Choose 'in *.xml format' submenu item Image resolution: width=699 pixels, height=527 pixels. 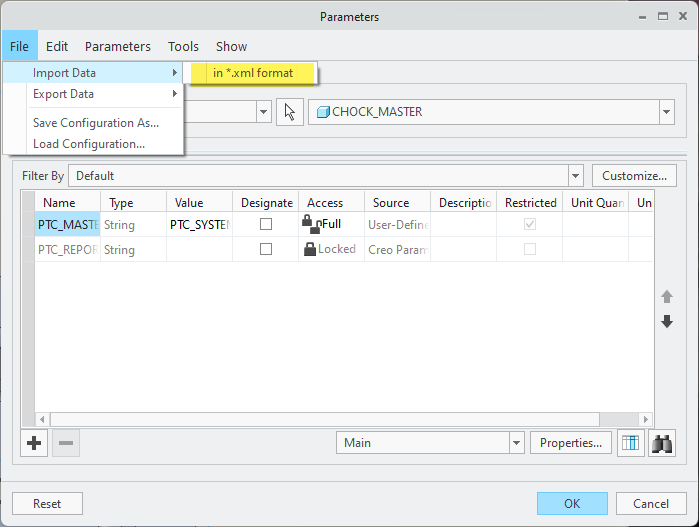pyautogui.click(x=253, y=73)
